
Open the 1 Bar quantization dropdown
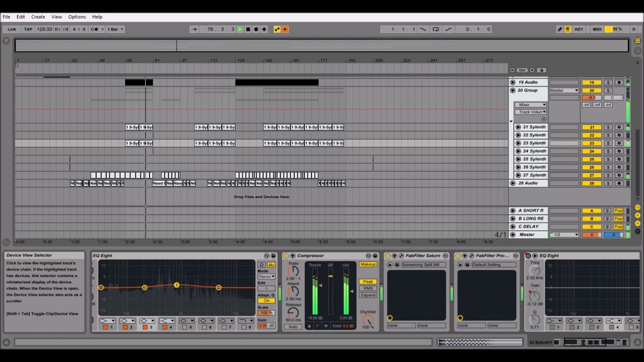click(115, 29)
